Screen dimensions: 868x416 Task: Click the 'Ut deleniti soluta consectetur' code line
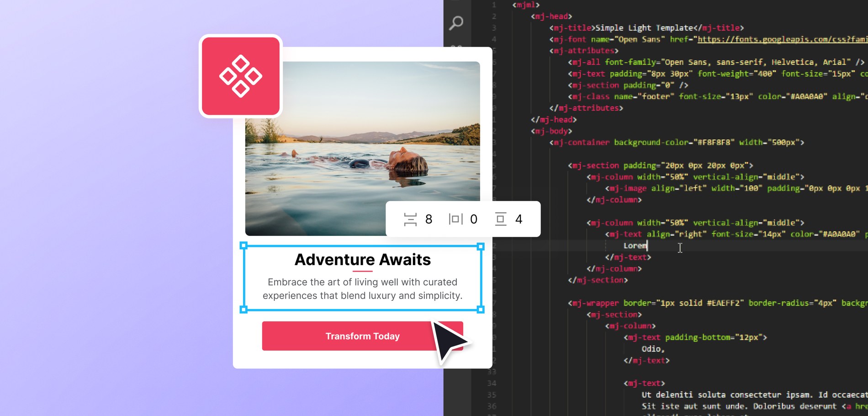pyautogui.click(x=755, y=395)
